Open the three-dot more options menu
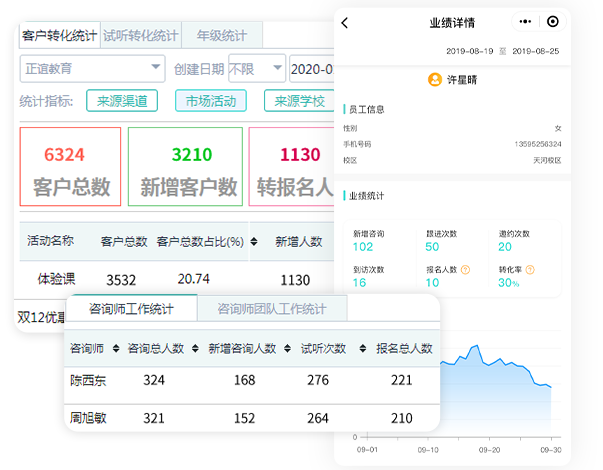The image size is (603, 470). coord(526,22)
